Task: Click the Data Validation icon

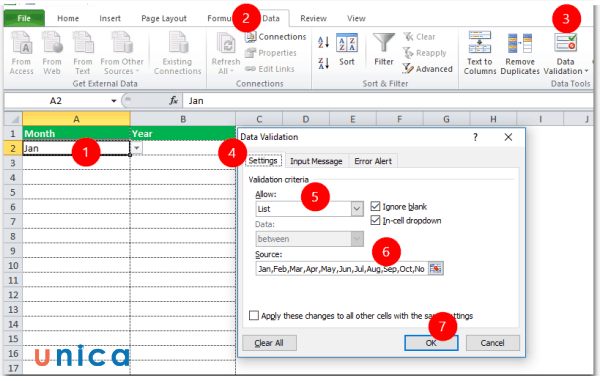Action: pos(566,43)
